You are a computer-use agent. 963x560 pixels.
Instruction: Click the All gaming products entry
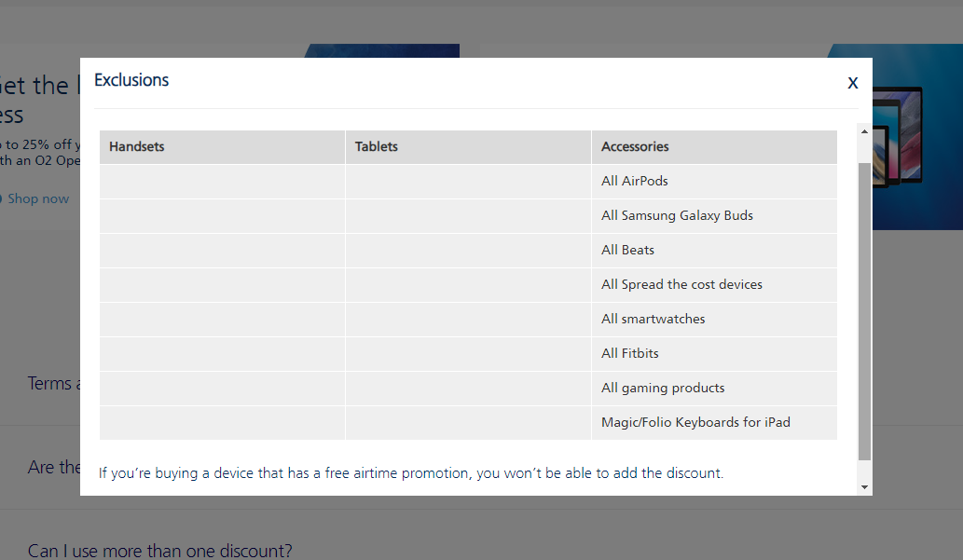coord(663,389)
